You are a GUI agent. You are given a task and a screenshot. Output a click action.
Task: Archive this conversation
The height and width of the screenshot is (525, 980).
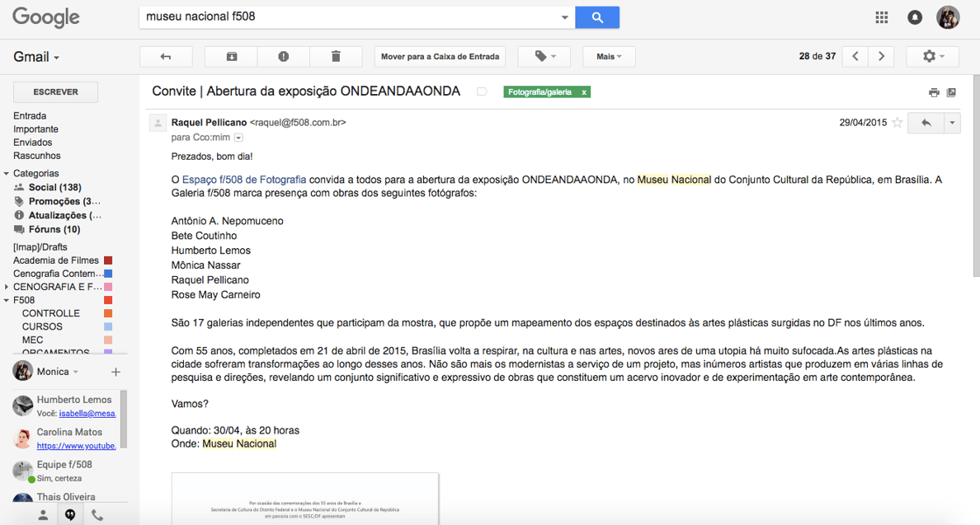click(x=231, y=57)
